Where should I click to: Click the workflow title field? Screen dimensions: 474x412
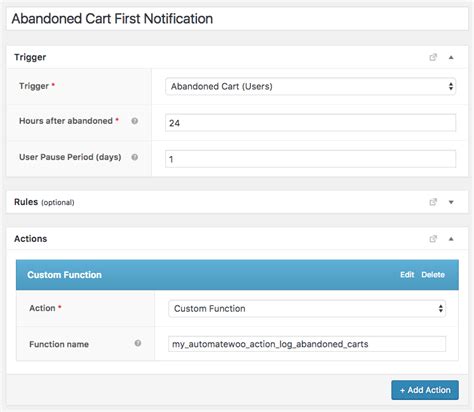tap(237, 19)
